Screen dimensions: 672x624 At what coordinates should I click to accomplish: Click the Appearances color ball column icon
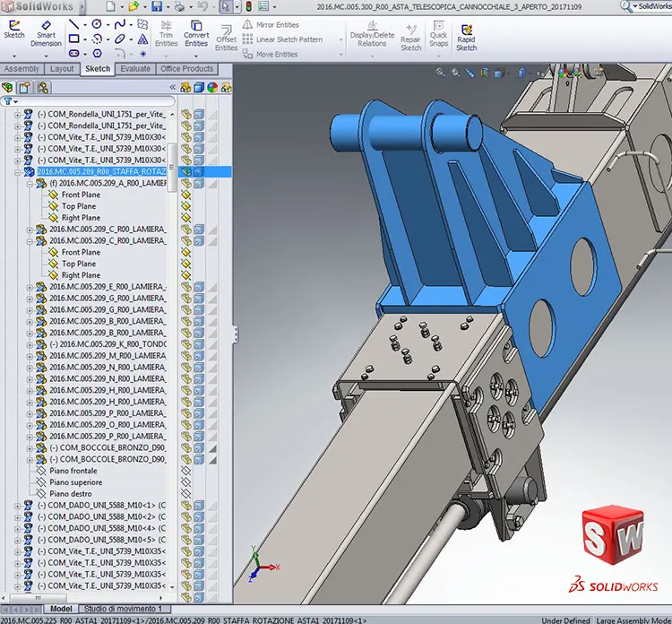[212, 88]
